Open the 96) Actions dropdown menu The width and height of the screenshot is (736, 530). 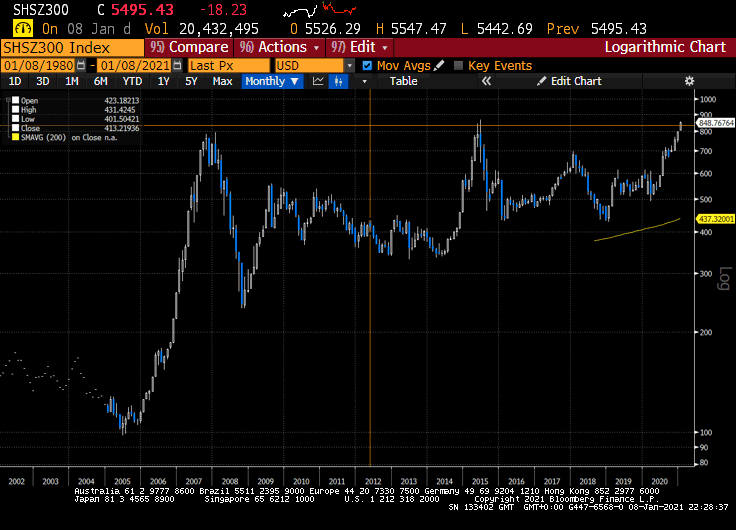(x=280, y=47)
